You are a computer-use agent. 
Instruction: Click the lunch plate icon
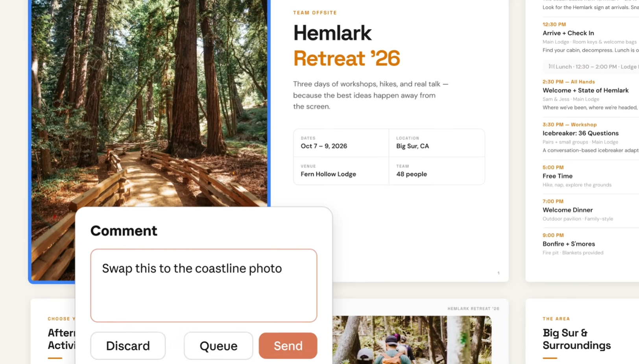pyautogui.click(x=551, y=66)
